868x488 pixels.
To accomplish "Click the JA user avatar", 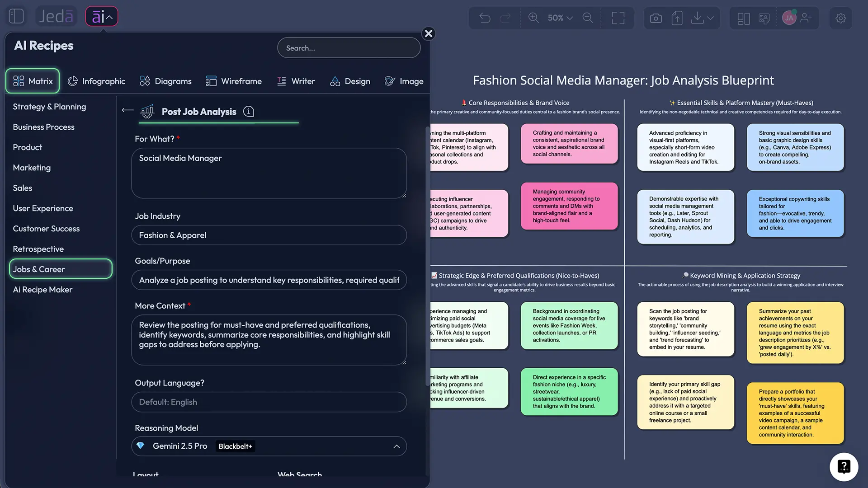I will 789,18.
